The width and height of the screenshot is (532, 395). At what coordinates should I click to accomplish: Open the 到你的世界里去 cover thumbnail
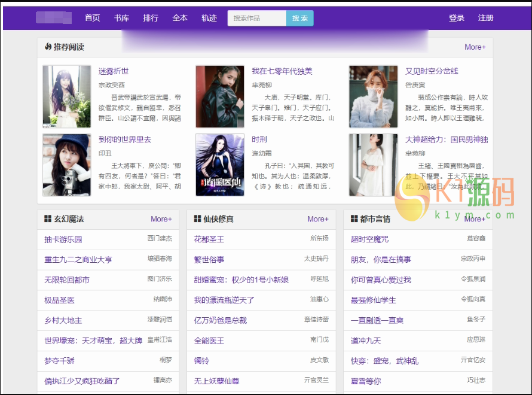(67, 165)
